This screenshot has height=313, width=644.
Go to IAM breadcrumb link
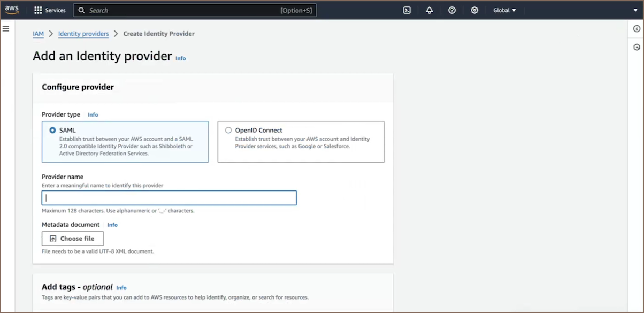tap(38, 34)
